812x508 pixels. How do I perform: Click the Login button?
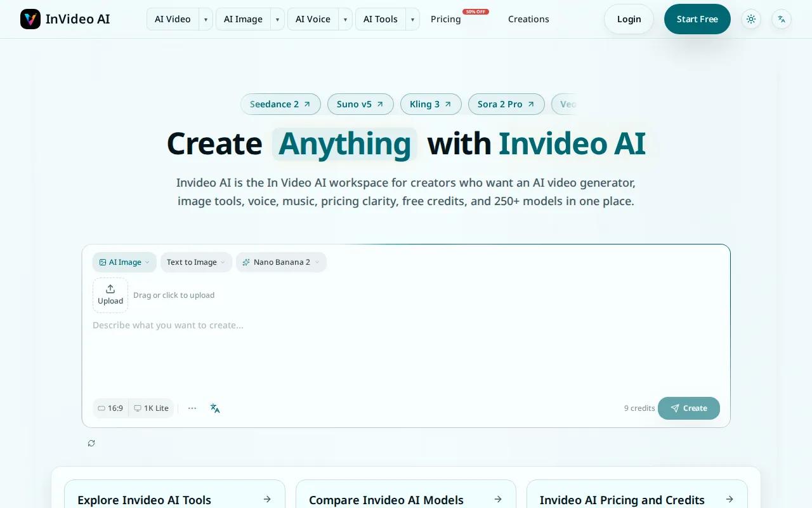click(x=629, y=19)
